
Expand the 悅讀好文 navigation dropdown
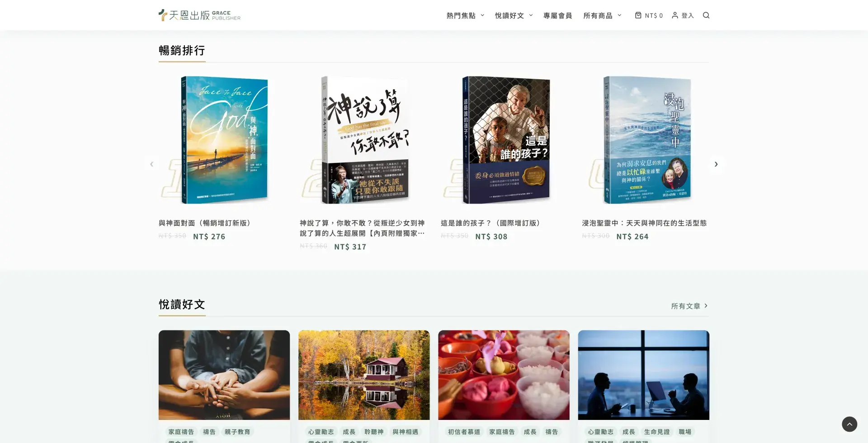point(514,15)
